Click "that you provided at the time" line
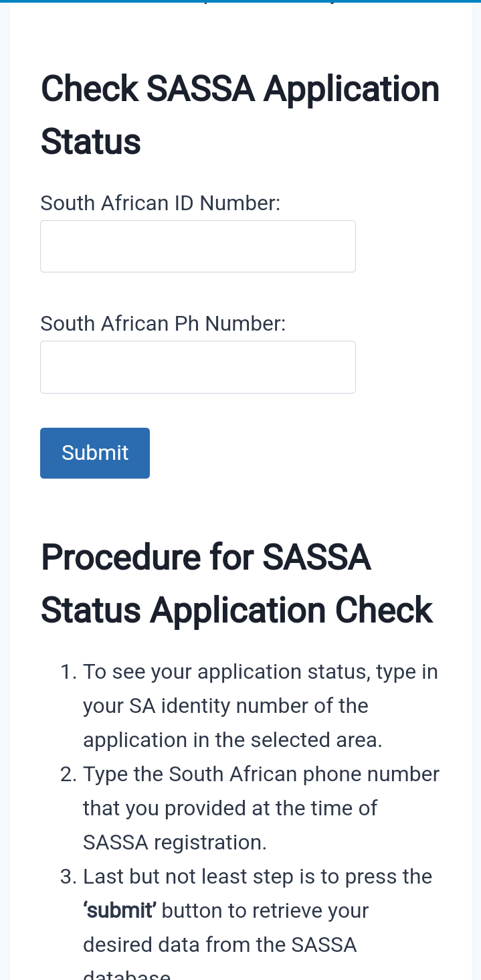 230,808
